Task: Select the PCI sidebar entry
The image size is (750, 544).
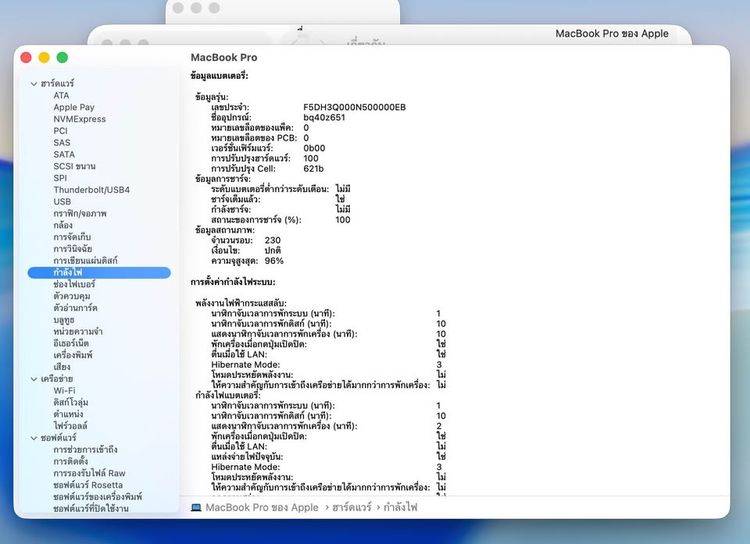Action: [x=60, y=131]
